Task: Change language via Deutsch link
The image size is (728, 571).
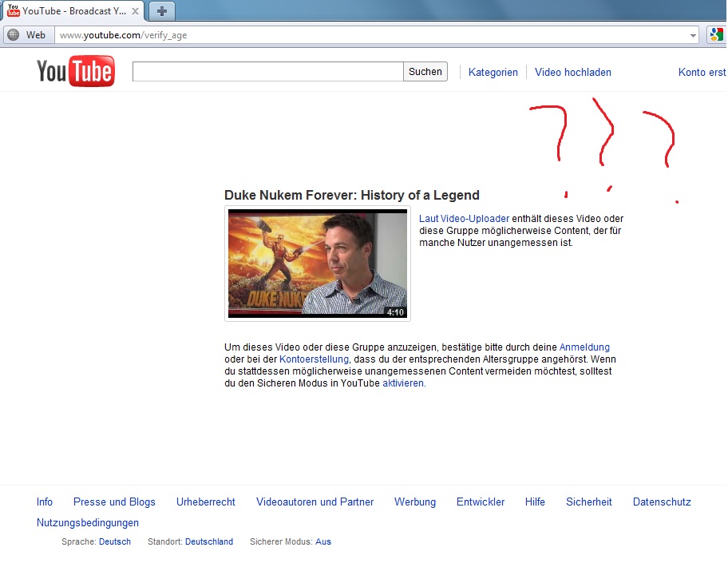Action: point(115,541)
